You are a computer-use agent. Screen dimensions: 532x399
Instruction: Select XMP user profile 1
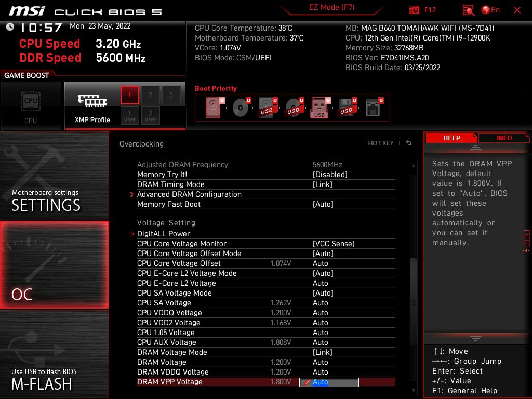(129, 115)
